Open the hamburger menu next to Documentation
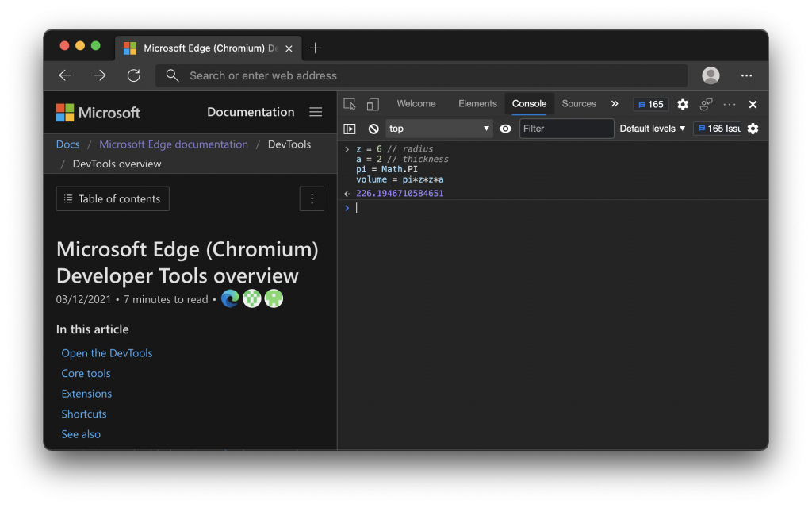 pos(316,112)
